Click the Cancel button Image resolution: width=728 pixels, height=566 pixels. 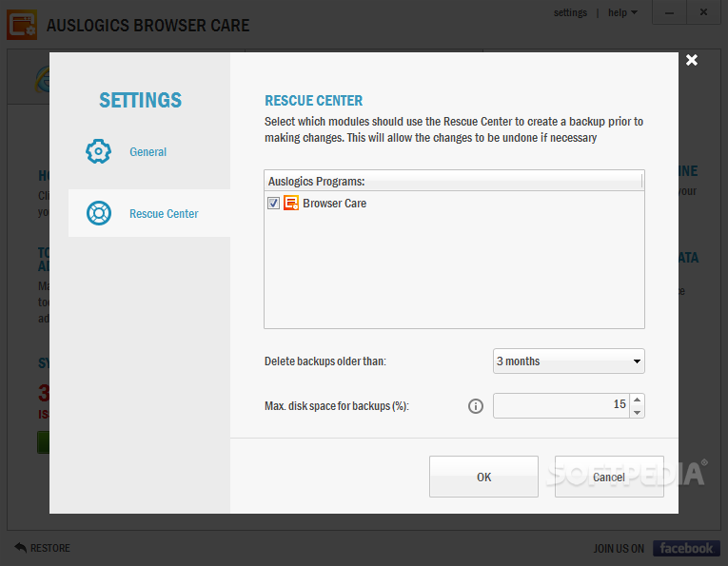[x=609, y=477]
